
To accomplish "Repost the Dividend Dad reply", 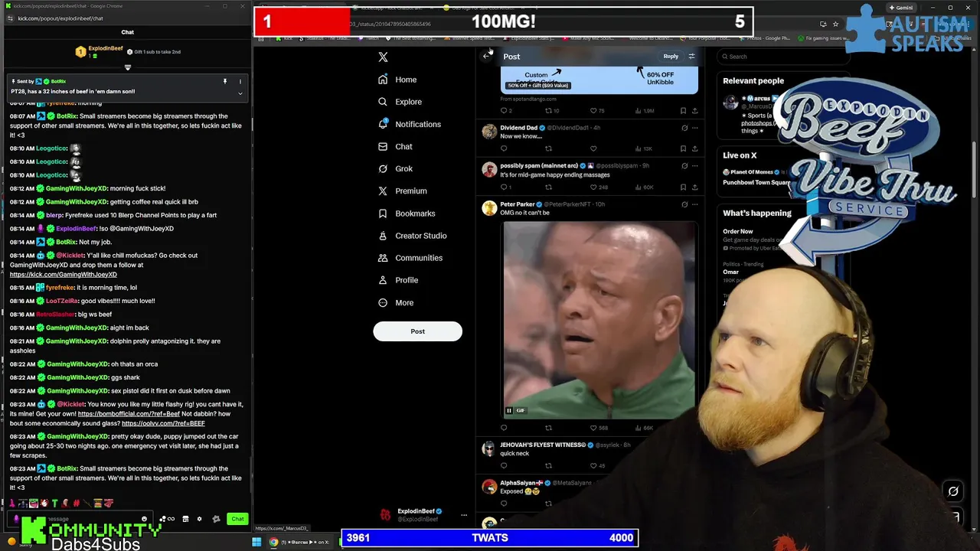I will click(x=548, y=148).
